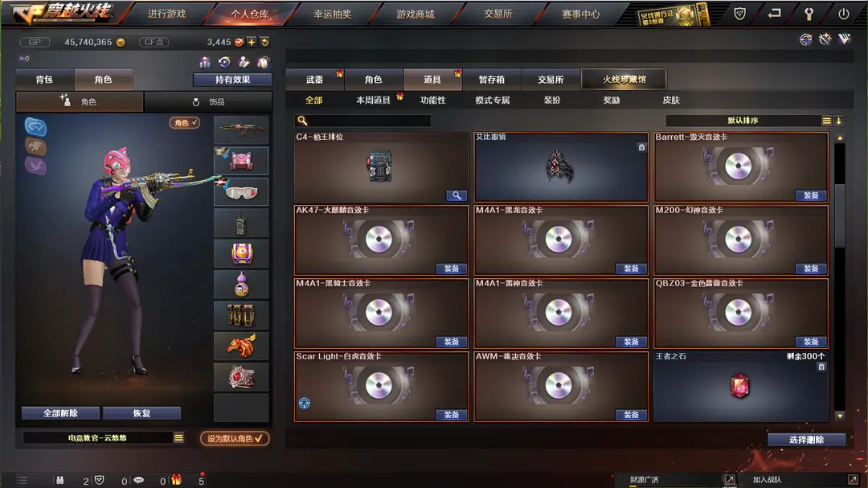Expand the character list next to 电竞教官-云悠悠
This screenshot has height=488, width=868.
click(x=178, y=437)
